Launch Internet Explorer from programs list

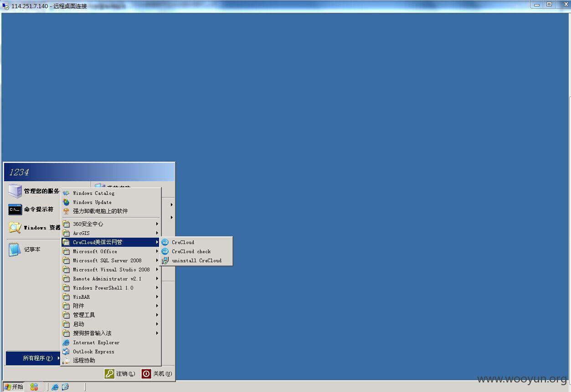[111, 342]
